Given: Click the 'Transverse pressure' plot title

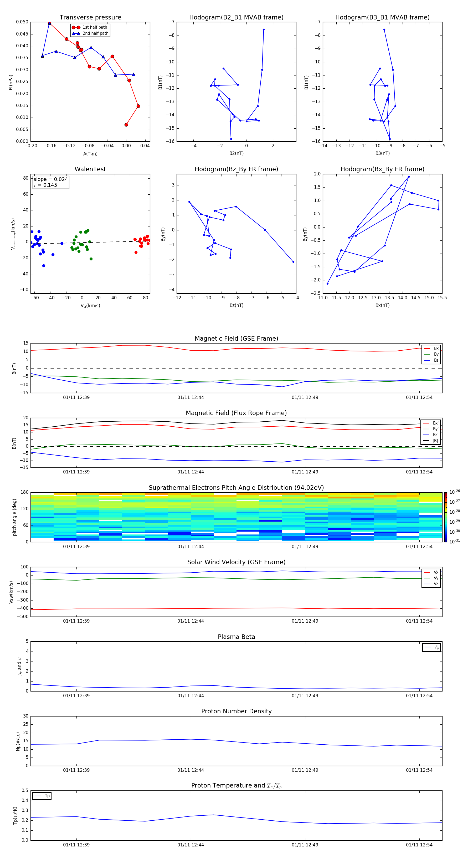Looking at the screenshot, I should 90,18.
